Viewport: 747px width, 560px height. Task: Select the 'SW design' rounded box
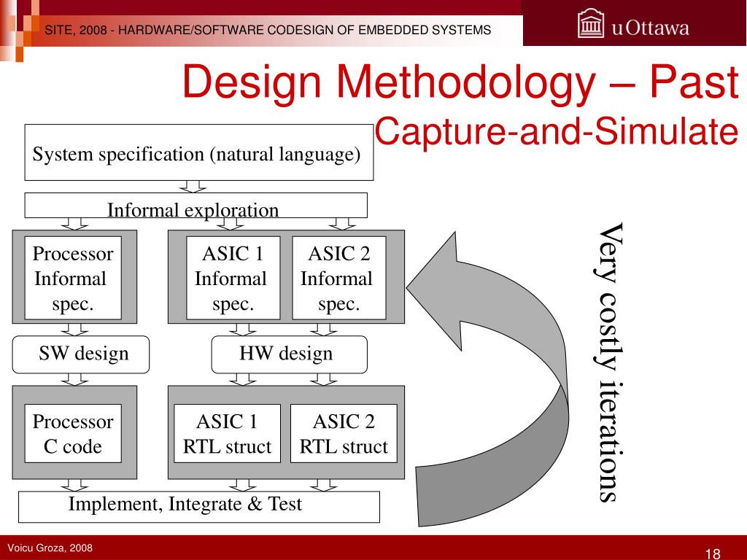(x=80, y=354)
